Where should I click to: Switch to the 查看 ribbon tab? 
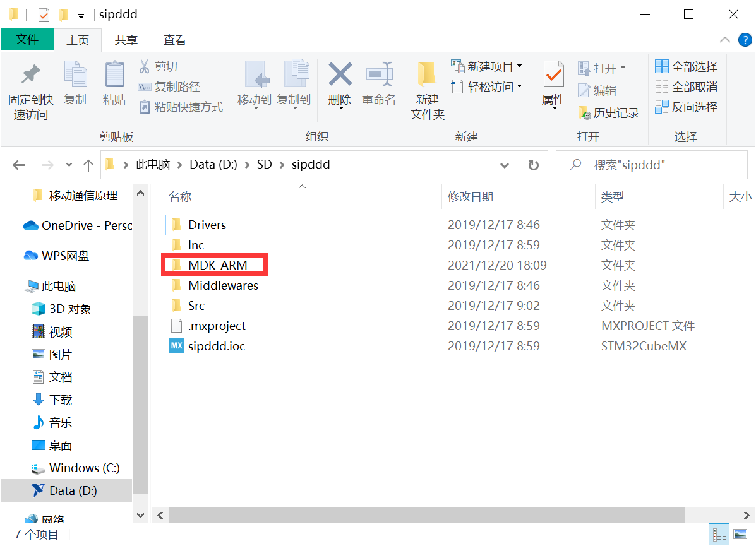pos(174,40)
